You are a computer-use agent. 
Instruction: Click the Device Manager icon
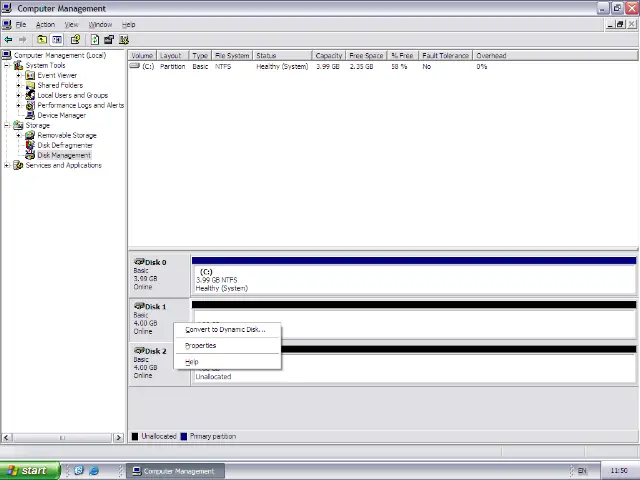pos(30,115)
